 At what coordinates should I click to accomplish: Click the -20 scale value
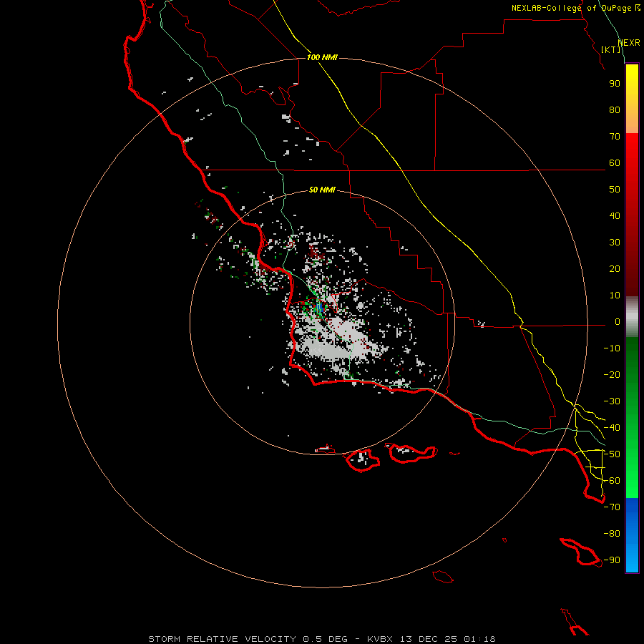pyautogui.click(x=612, y=375)
